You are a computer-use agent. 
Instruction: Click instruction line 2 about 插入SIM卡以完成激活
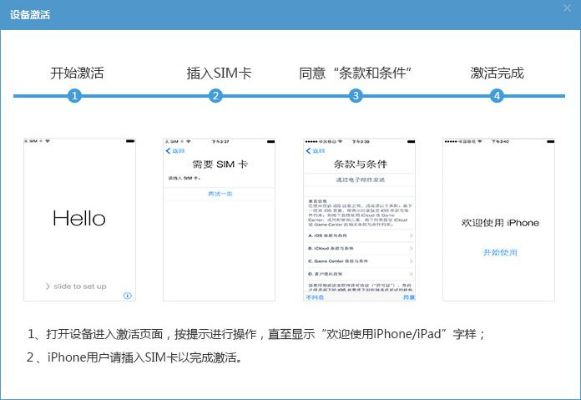135,357
